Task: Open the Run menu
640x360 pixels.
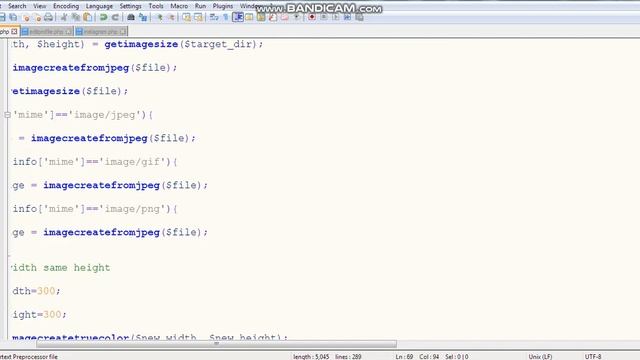Action: [200, 6]
